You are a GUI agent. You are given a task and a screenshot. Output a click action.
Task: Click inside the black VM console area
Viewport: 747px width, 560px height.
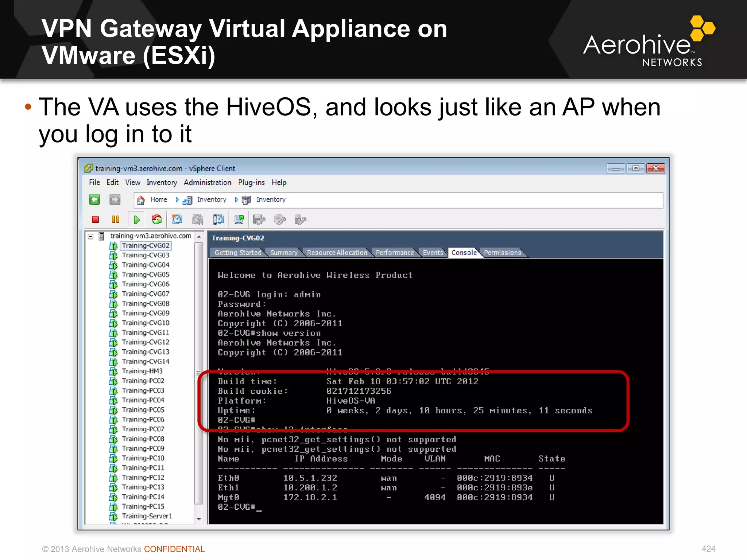[x=436, y=391]
